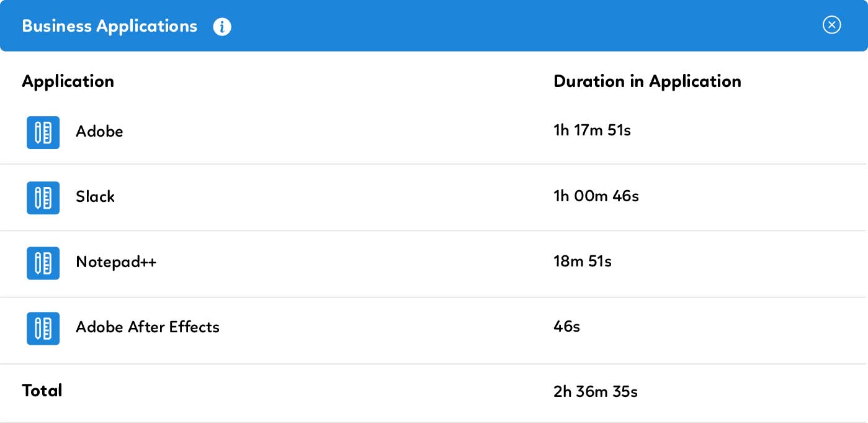Viewport: 868px width, 423px height.
Task: Click the Adobe After Effects row icon
Action: tap(43, 328)
